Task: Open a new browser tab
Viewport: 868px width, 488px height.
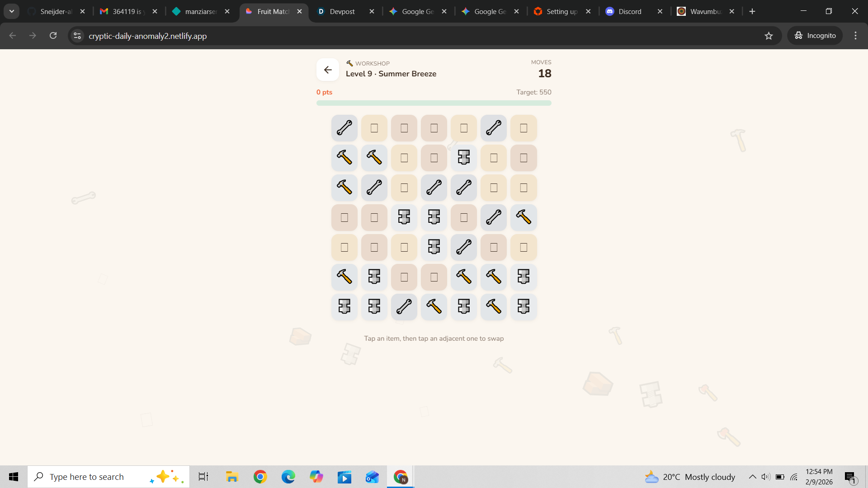Action: point(752,11)
